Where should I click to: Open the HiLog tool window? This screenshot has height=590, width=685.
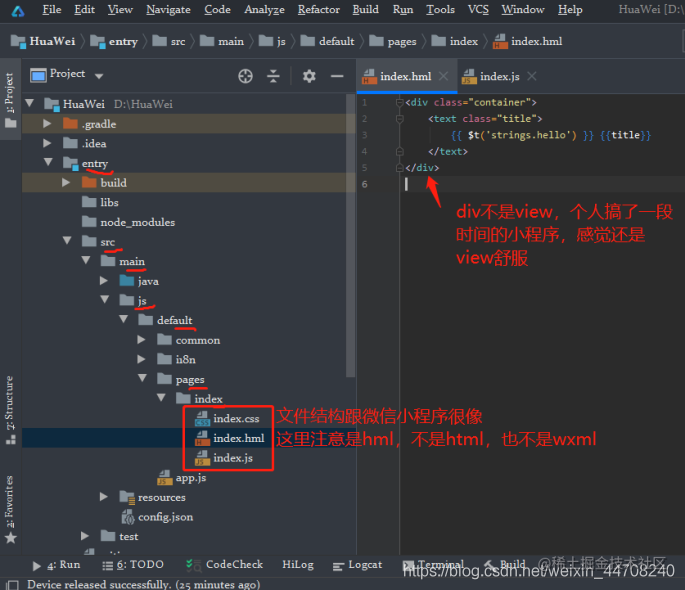pyautogui.click(x=298, y=565)
